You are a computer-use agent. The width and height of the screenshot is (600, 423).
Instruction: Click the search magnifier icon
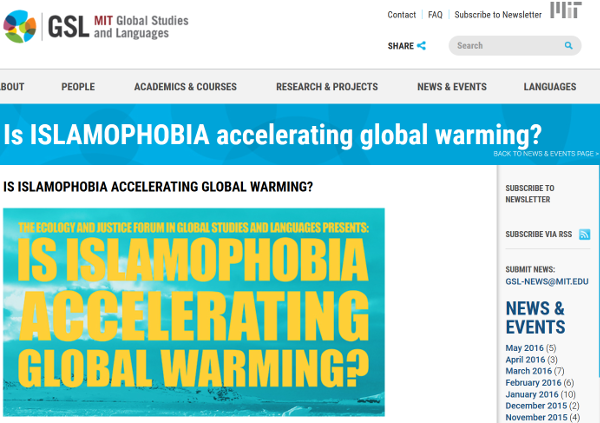[x=568, y=46]
